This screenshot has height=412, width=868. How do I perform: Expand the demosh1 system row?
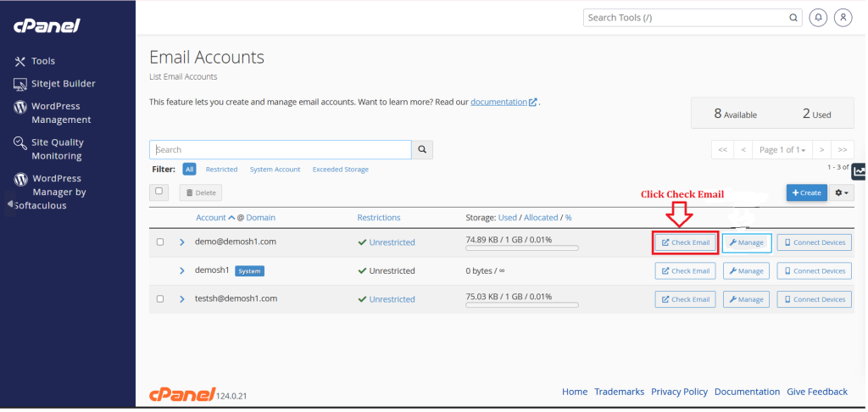[x=181, y=270]
